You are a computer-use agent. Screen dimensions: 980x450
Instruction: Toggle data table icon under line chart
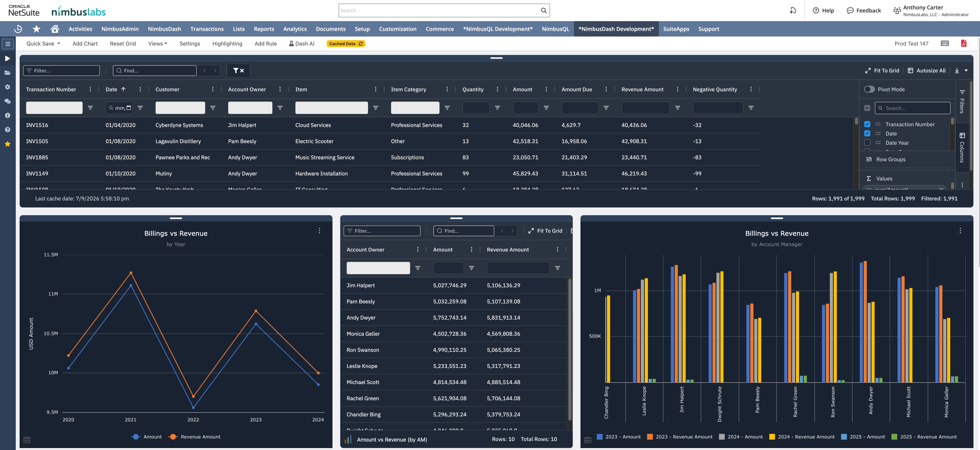(27, 440)
